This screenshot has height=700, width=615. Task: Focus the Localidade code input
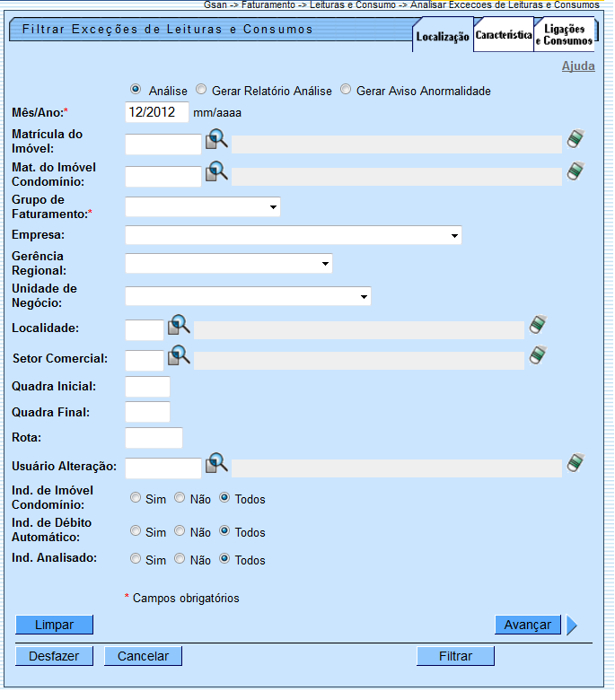coord(145,330)
